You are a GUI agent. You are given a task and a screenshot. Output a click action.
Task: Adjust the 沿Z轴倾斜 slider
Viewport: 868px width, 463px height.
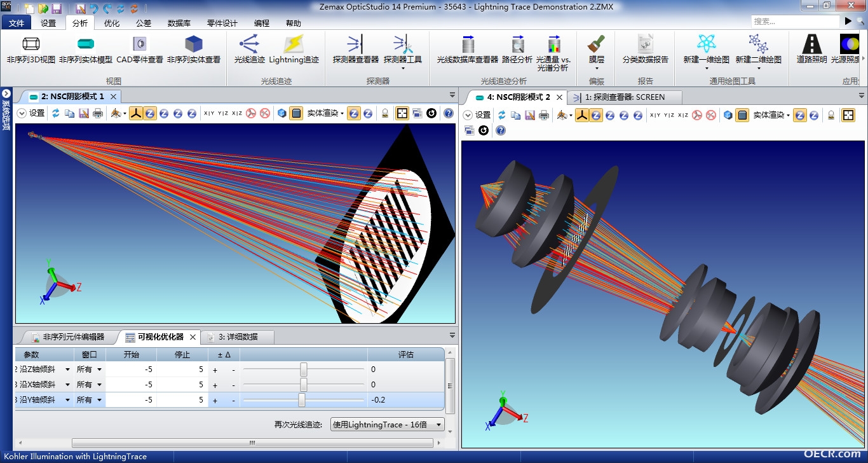(x=304, y=370)
